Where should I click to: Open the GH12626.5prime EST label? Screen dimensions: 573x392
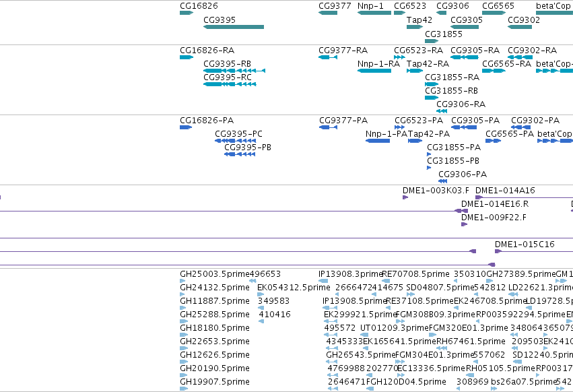click(x=215, y=355)
